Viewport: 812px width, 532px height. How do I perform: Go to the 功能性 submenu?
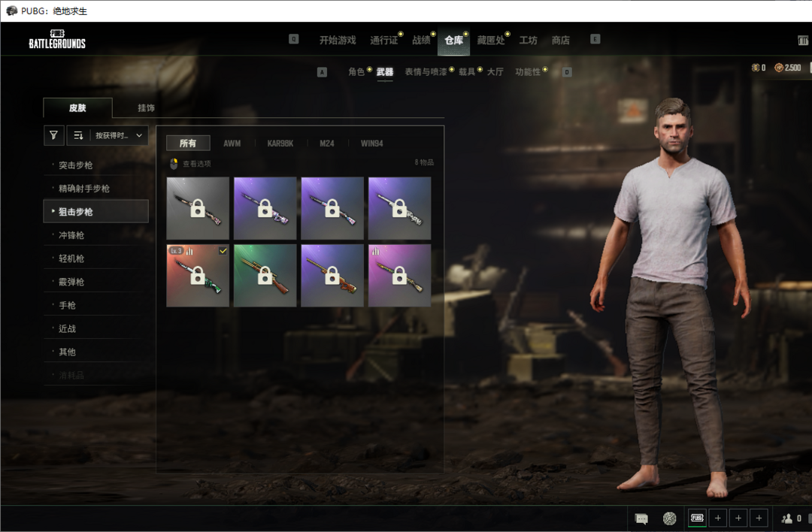(x=528, y=72)
